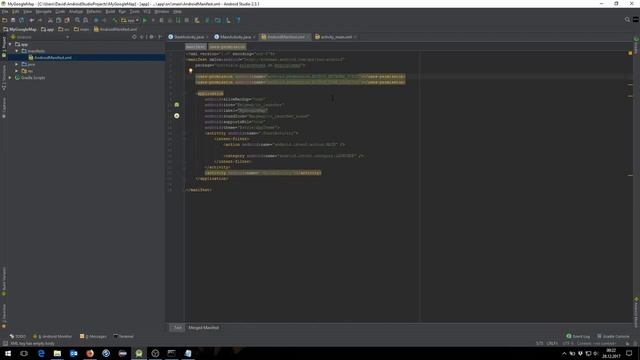Click the green Run app button

[x=144, y=20]
